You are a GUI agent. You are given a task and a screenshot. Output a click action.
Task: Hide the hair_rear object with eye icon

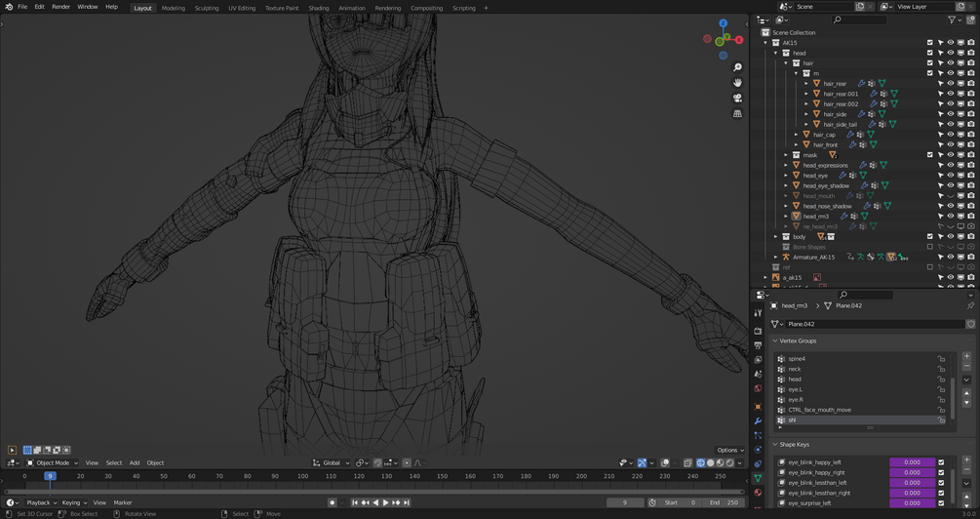(951, 84)
